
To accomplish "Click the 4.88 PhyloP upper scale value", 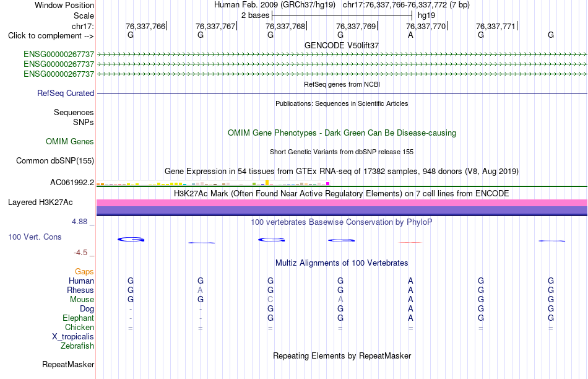I will [79, 222].
